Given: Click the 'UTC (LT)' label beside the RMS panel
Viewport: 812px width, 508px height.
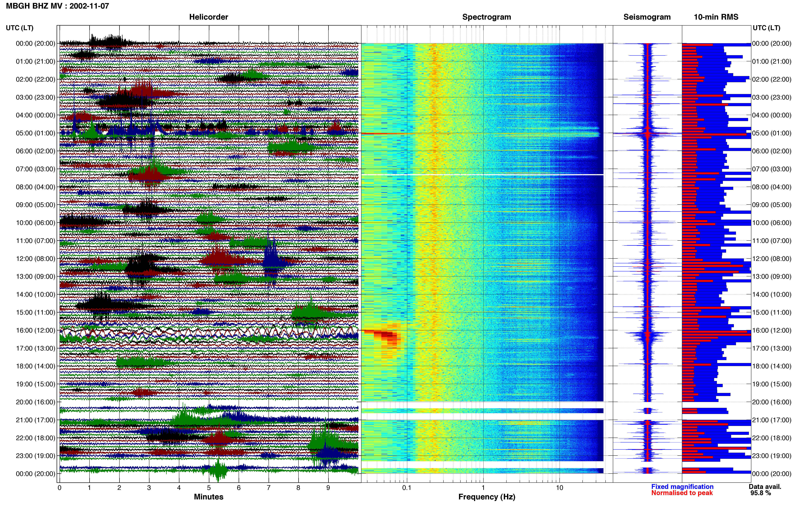Looking at the screenshot, I should tap(766, 28).
